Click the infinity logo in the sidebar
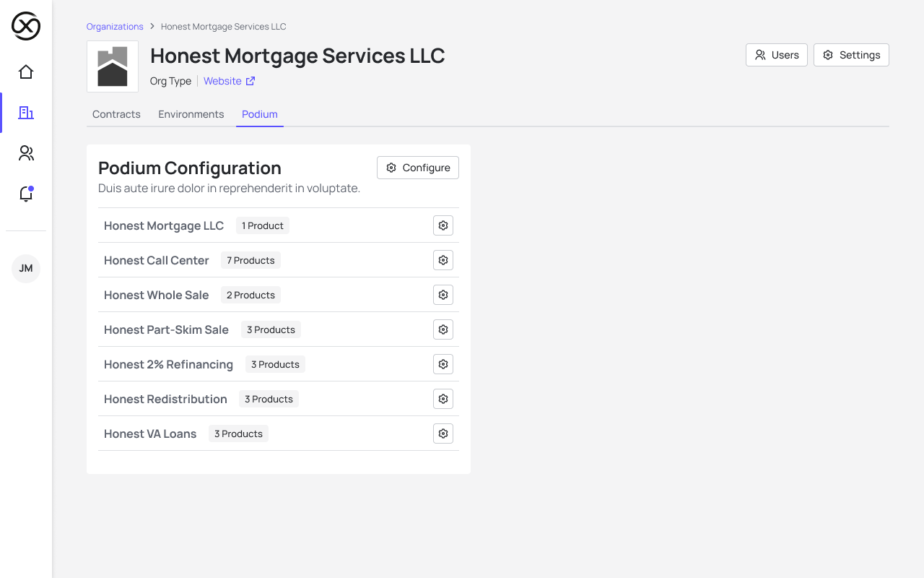Screen dimensions: 924x578 coord(26,26)
